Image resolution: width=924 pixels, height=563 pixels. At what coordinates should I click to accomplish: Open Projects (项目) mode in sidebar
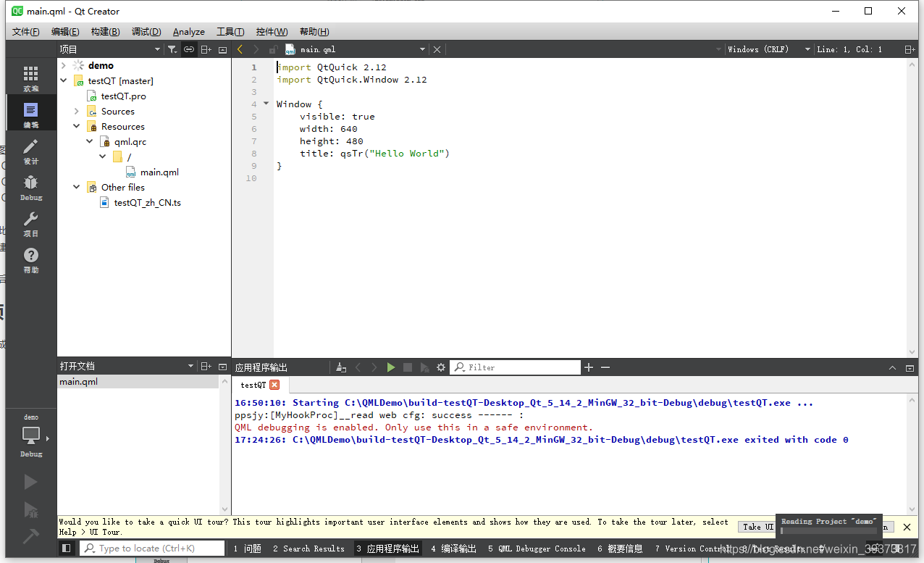pyautogui.click(x=31, y=223)
